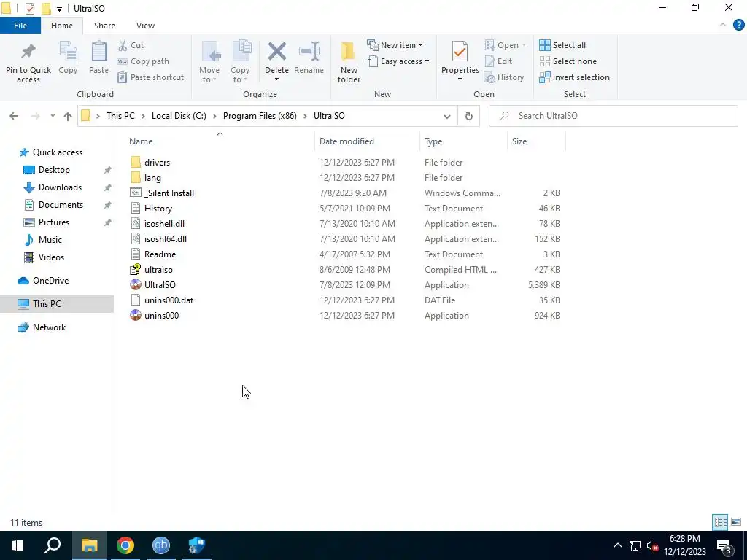This screenshot has width=747, height=560.
Task: Show hidden system tray icons
Action: 617,545
